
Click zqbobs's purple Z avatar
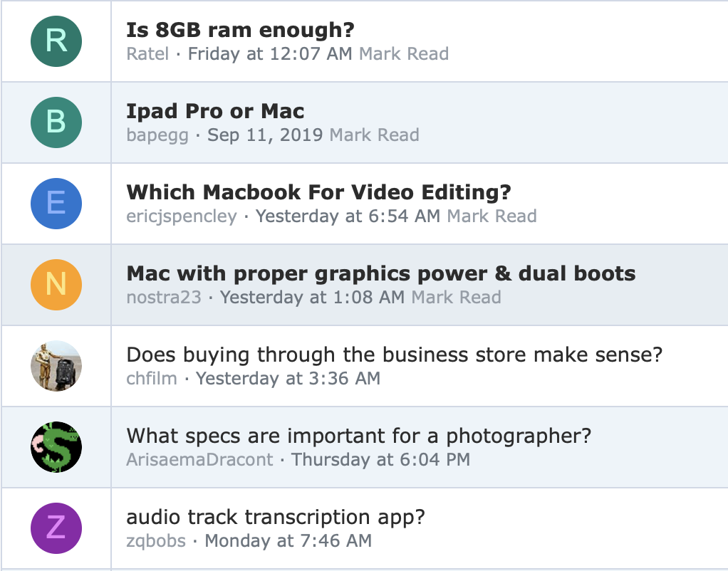pos(56,528)
